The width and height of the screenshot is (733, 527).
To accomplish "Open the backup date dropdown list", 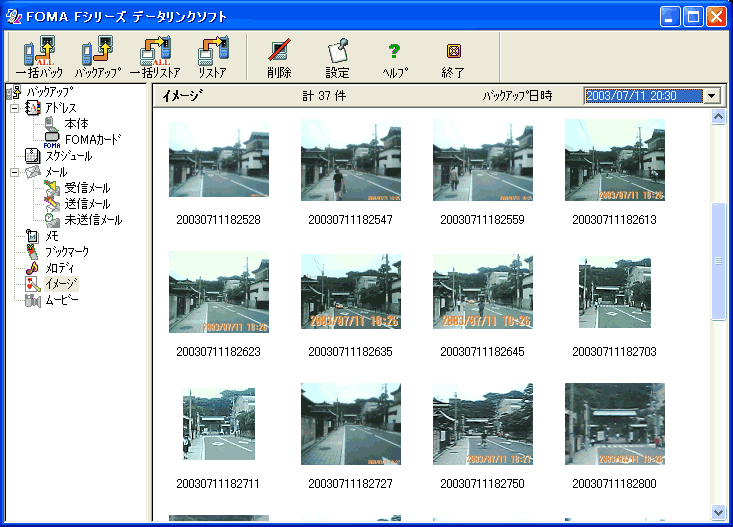I will (712, 96).
